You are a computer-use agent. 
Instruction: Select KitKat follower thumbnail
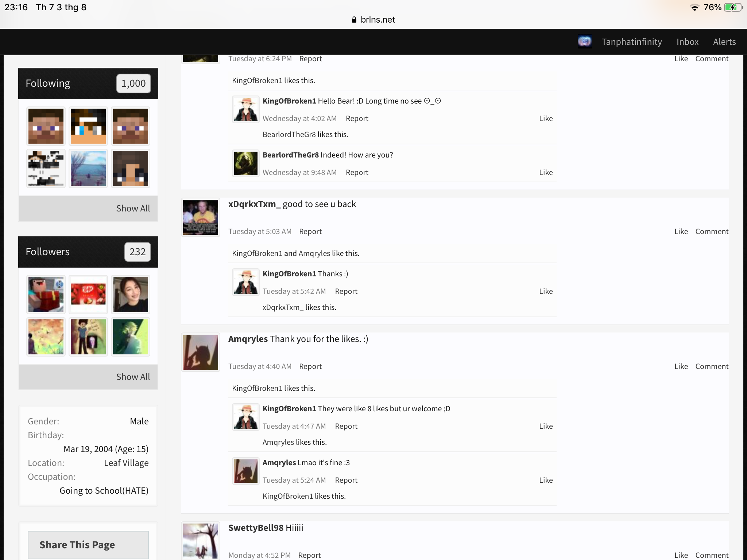88,295
